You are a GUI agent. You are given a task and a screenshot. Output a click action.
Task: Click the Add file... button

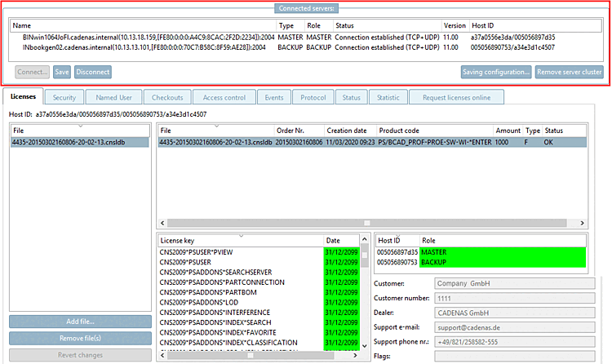click(81, 322)
